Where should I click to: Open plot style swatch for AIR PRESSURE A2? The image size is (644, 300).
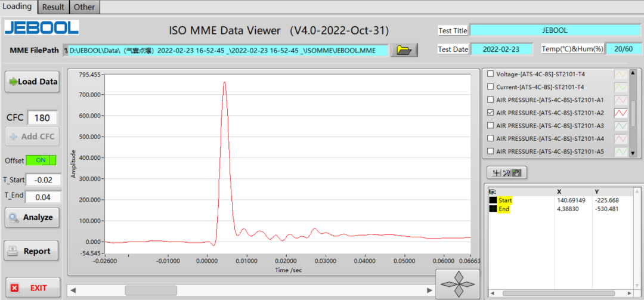point(621,113)
